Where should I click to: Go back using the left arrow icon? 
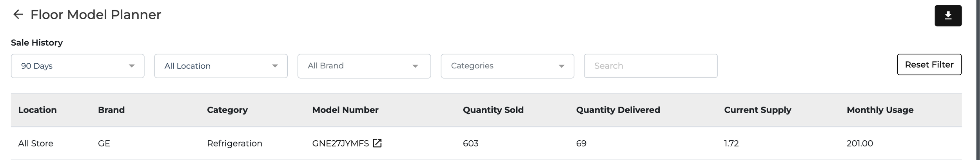click(x=18, y=15)
